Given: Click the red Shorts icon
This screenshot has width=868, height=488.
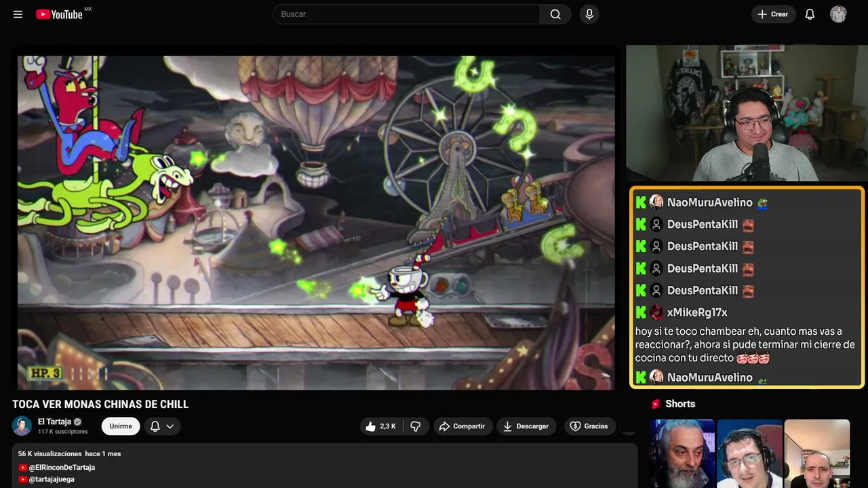Looking at the screenshot, I should (x=656, y=404).
